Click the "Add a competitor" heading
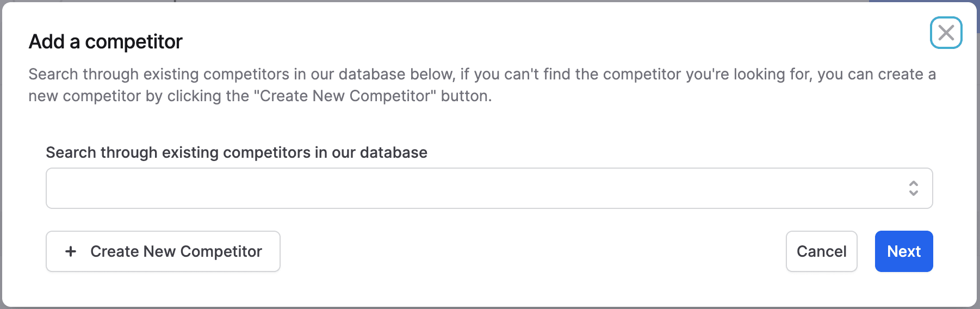Viewport: 980px width, 309px height. pos(106,42)
